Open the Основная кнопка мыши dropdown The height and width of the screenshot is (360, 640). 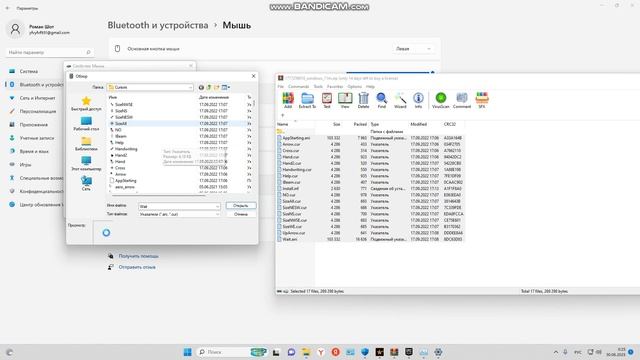click(x=413, y=49)
